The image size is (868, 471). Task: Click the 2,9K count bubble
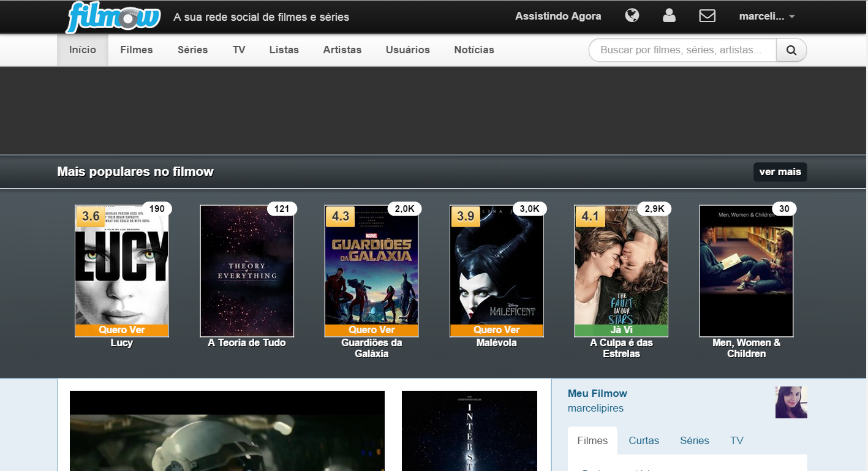(x=654, y=209)
